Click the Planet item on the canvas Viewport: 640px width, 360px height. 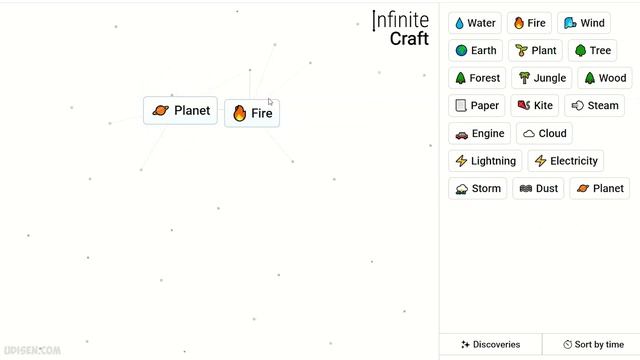tap(180, 111)
